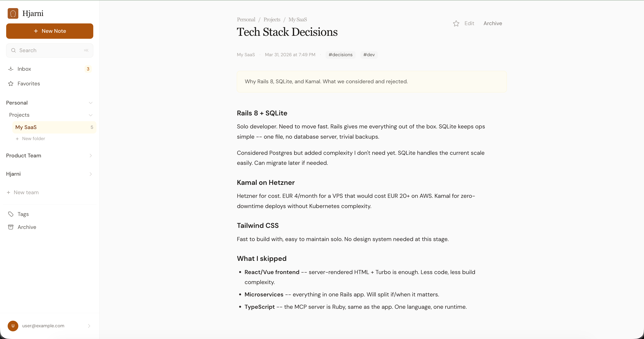Star this note as favorite
The image size is (644, 339).
[x=456, y=23]
